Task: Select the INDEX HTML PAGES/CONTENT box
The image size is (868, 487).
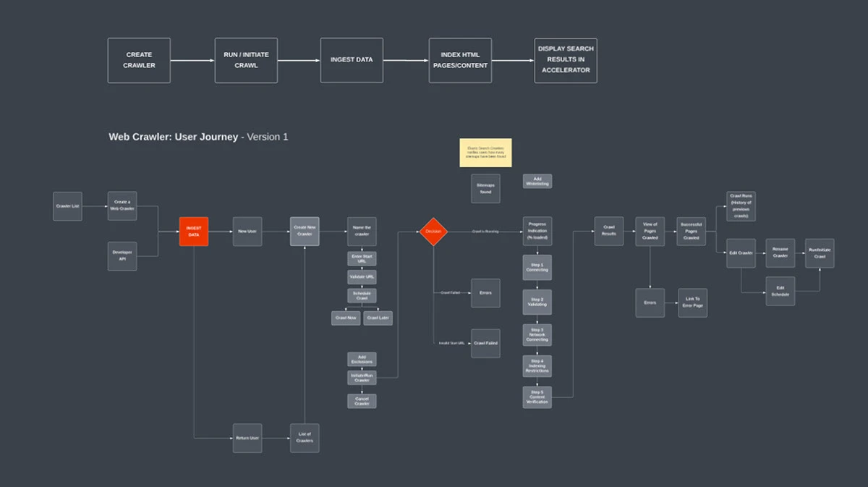Action: pos(459,60)
